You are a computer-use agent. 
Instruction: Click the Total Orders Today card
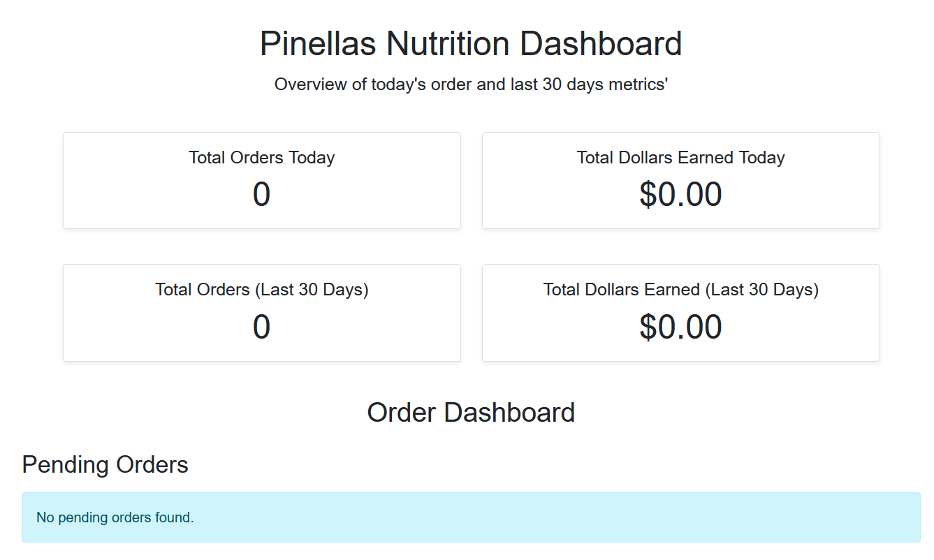pyautogui.click(x=261, y=179)
